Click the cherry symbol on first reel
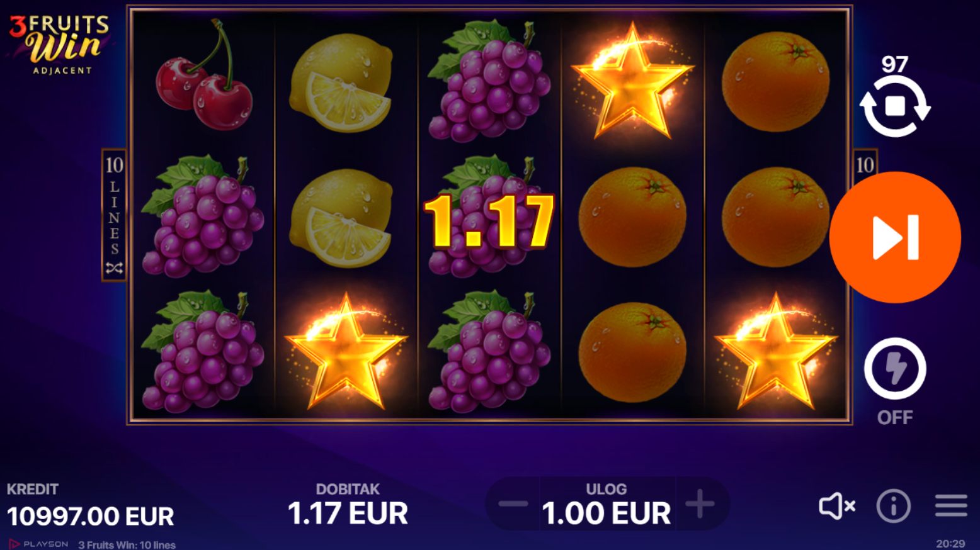The width and height of the screenshot is (980, 550). coord(203,76)
